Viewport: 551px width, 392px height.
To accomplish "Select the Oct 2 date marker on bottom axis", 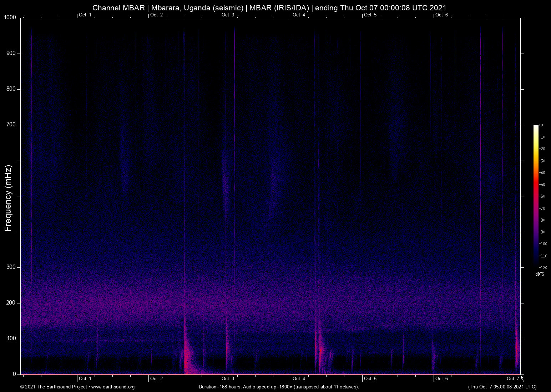I will pyautogui.click(x=156, y=378).
